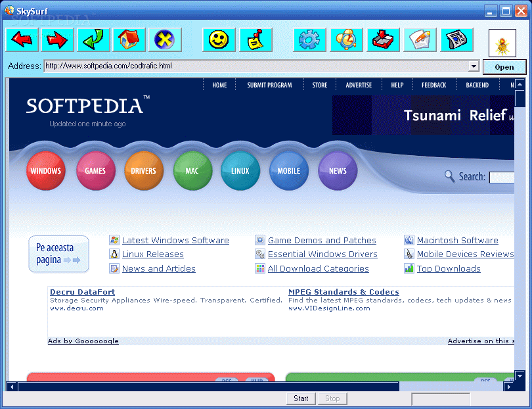The height and width of the screenshot is (409, 532).
Task: Click the Tsunami Relief banner
Action: point(423,115)
